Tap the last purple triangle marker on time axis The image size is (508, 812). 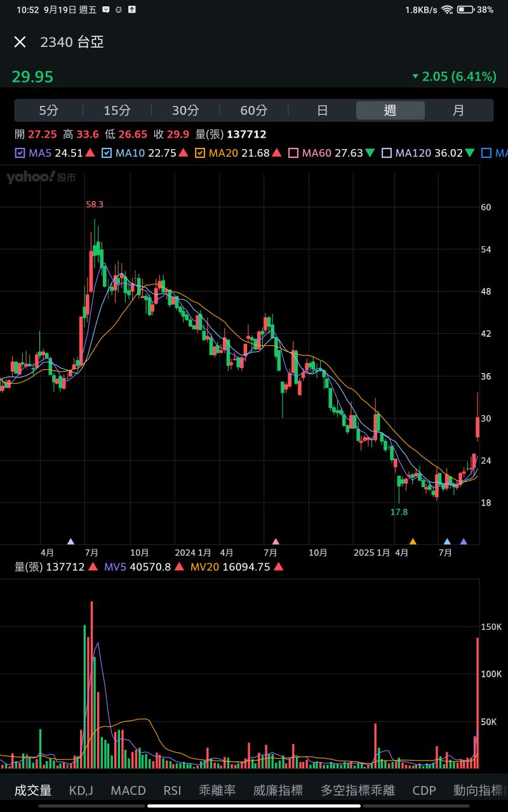[x=464, y=542]
